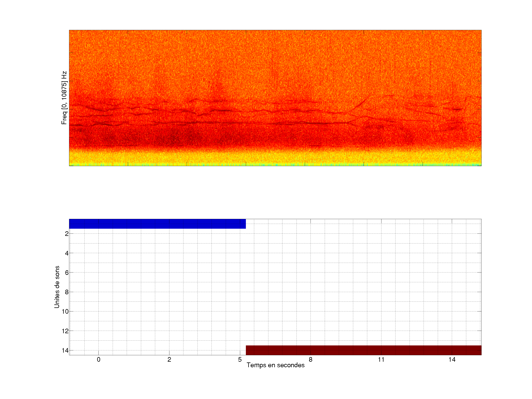
Task: Click the x-axis tick label 11
Action: 381,359
